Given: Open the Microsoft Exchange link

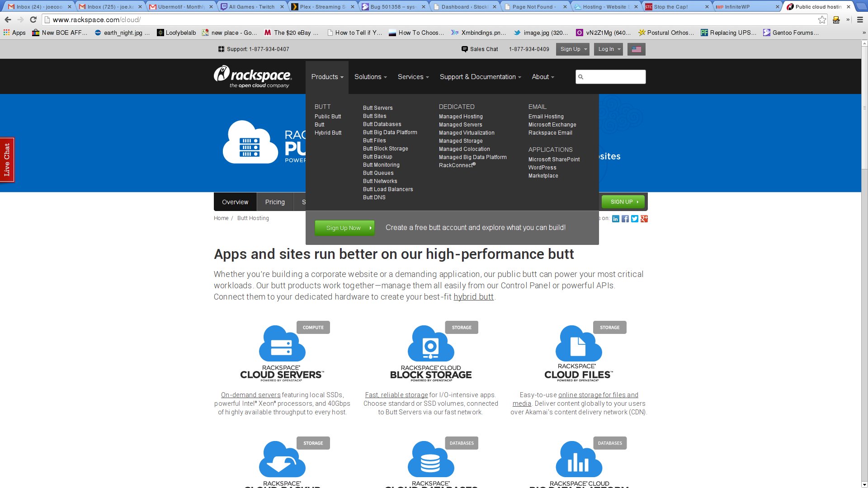Looking at the screenshot, I should click(552, 125).
